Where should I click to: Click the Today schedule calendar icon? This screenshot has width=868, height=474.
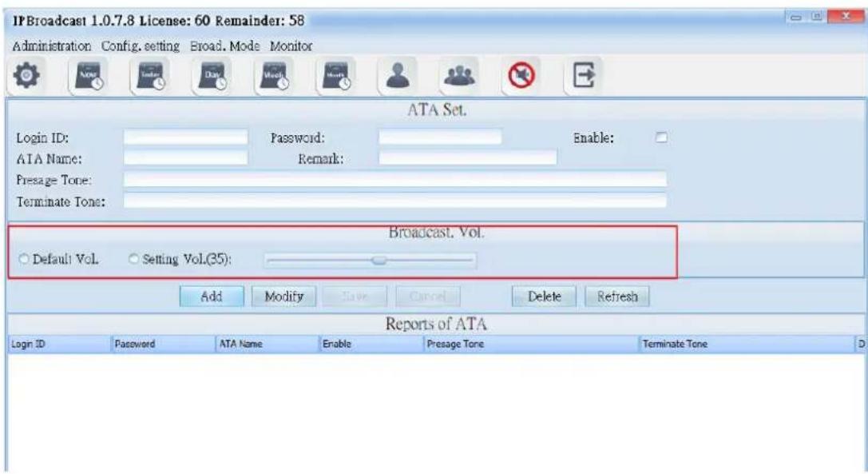[151, 75]
